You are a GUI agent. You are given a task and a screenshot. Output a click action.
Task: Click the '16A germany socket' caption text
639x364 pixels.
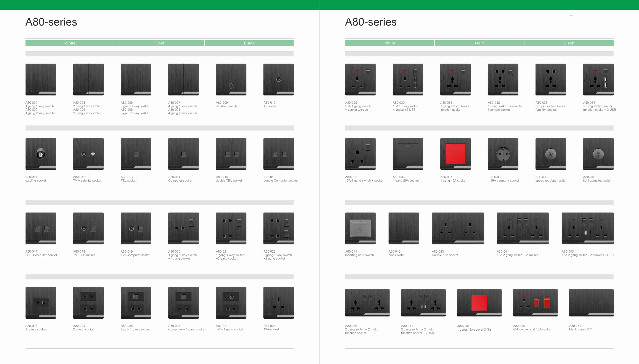[x=505, y=181]
